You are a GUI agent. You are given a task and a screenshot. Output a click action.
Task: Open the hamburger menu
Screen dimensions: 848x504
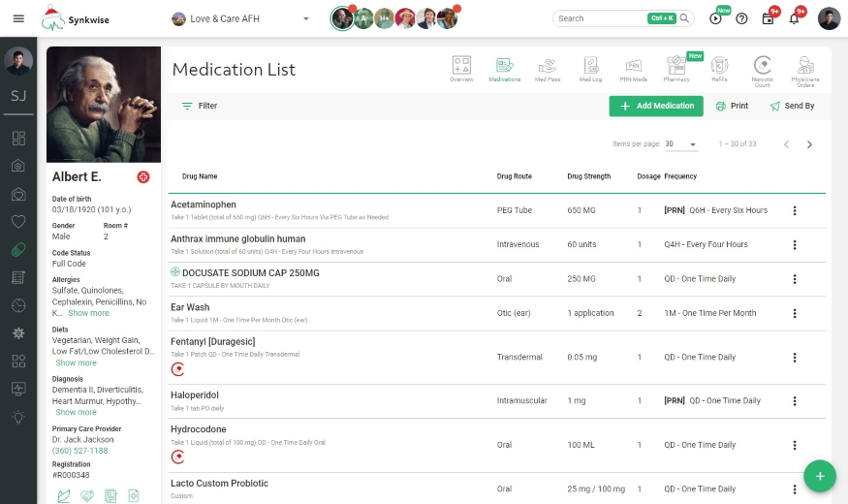pos(18,18)
